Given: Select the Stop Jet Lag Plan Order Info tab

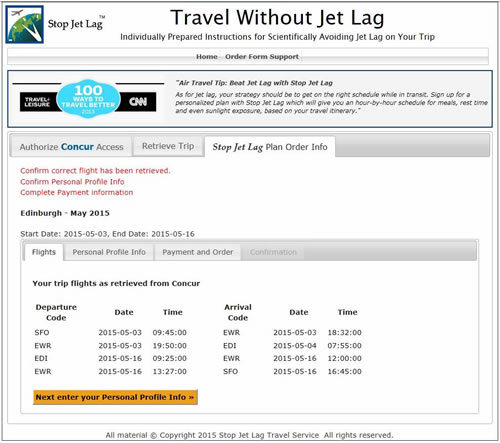Looking at the screenshot, I should point(270,147).
